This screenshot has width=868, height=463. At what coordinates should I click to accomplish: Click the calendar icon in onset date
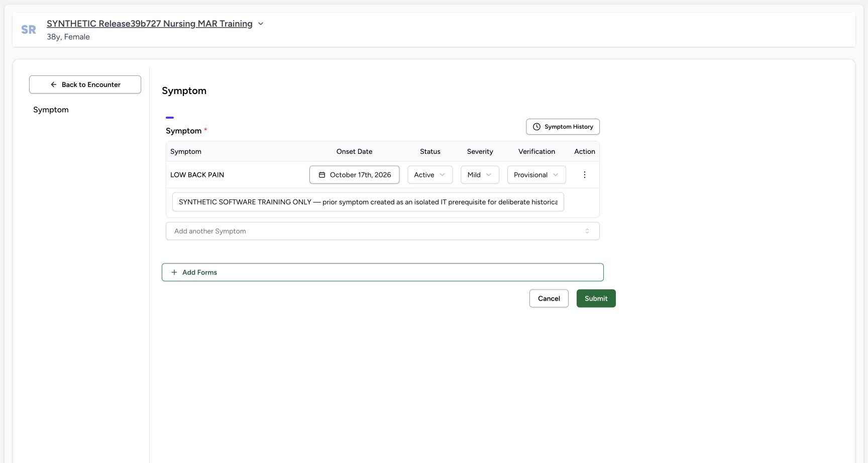coord(322,175)
